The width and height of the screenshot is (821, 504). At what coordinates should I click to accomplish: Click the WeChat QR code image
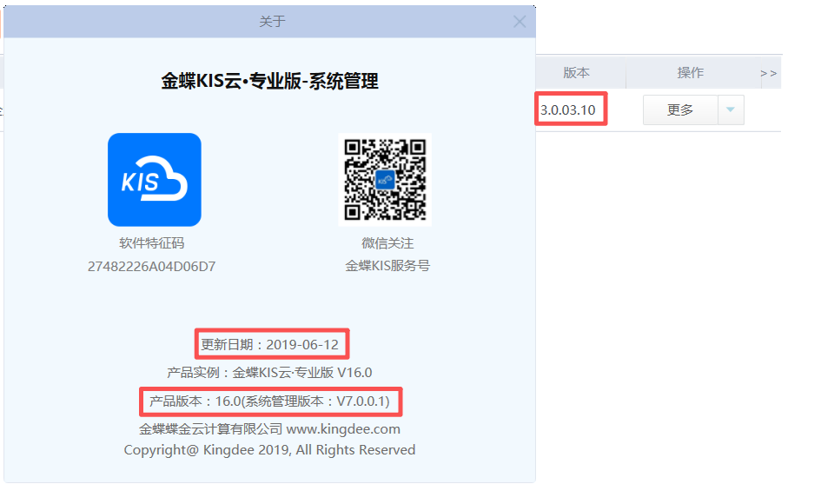(385, 180)
